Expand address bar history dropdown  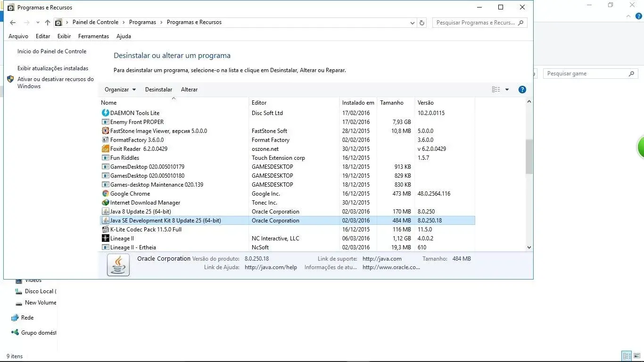coord(413,23)
